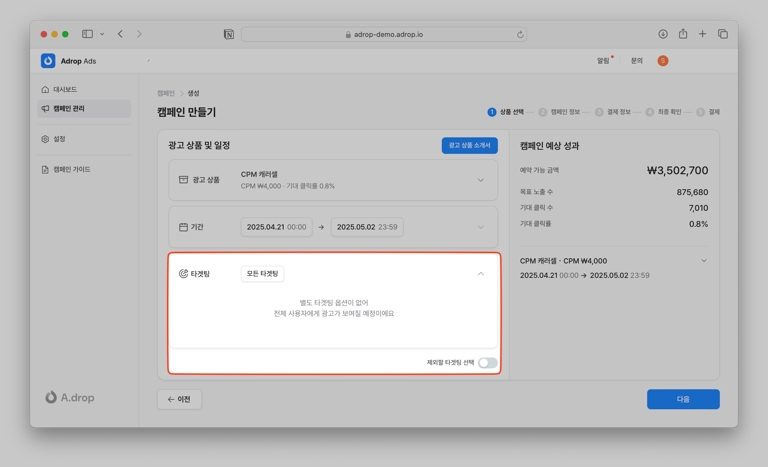Open a new Safari tab with plus icon
768x467 pixels.
point(702,34)
